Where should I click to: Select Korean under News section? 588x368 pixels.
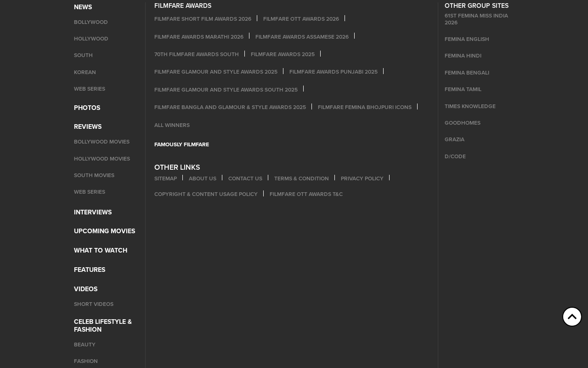[85, 72]
